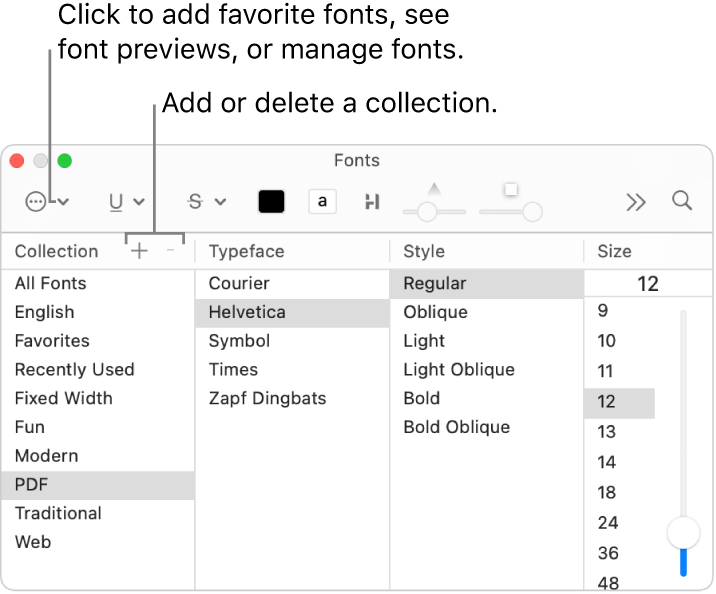716x594 pixels.
Task: Add a new collection with plus button
Action: coord(139,251)
